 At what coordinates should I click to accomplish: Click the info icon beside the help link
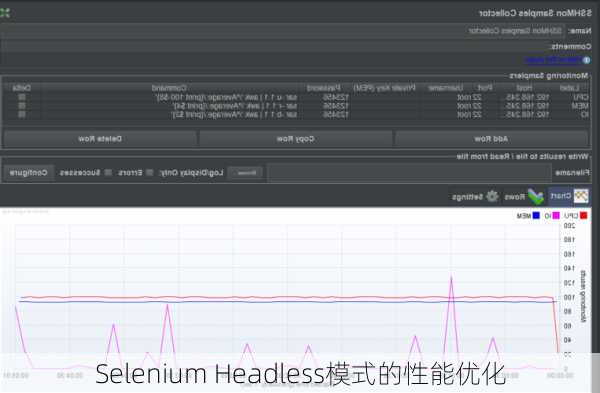(586, 60)
